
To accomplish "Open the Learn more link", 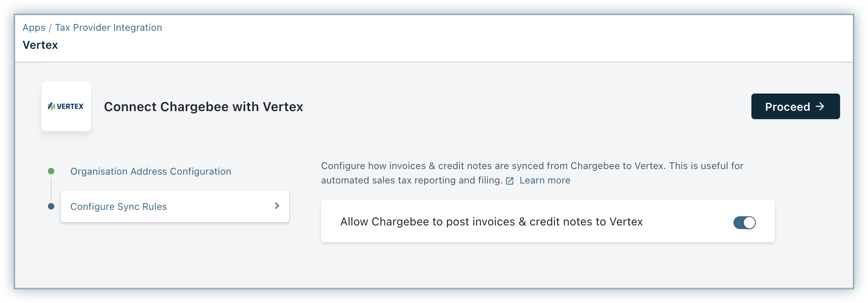I will click(x=545, y=180).
